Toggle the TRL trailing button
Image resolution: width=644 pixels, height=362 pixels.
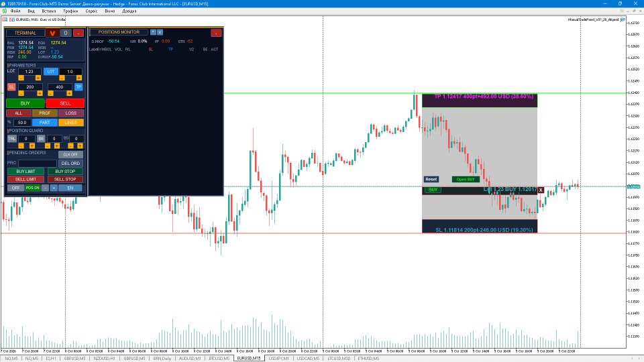pyautogui.click(x=11, y=139)
